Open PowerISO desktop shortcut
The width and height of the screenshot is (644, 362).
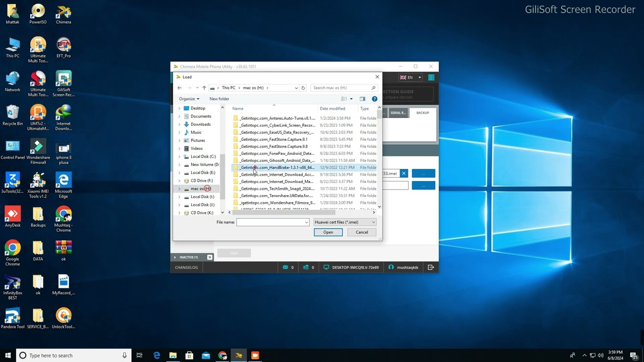38,14
